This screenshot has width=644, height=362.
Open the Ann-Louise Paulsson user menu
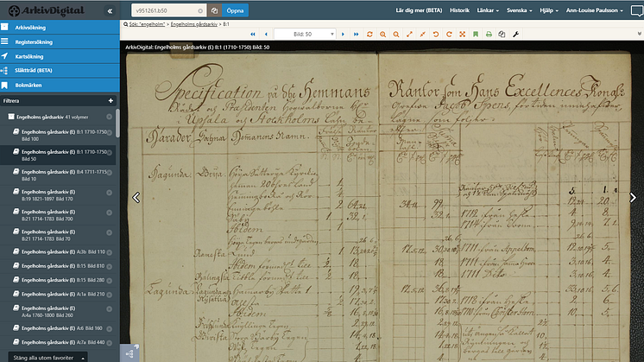594,10
